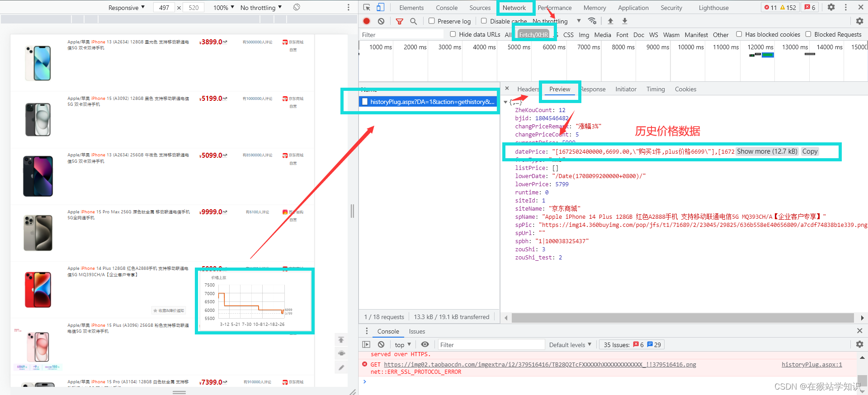
Task: Rotate the device viewport icon
Action: [x=297, y=7]
